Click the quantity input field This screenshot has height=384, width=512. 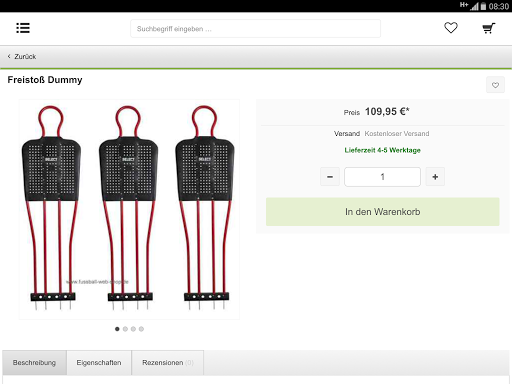(382, 177)
